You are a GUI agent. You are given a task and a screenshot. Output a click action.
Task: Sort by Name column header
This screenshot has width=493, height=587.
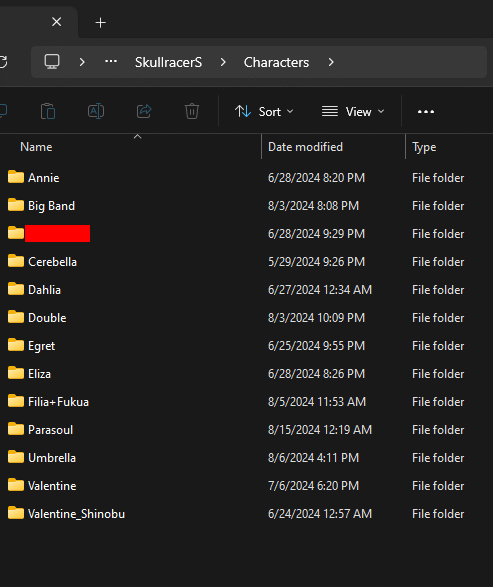click(36, 147)
